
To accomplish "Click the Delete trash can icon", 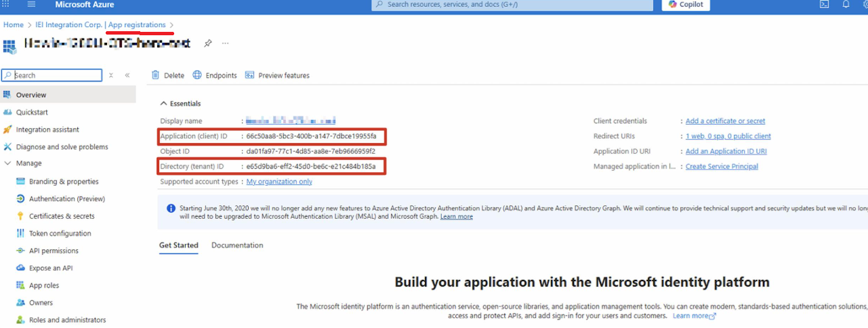I will pos(156,75).
